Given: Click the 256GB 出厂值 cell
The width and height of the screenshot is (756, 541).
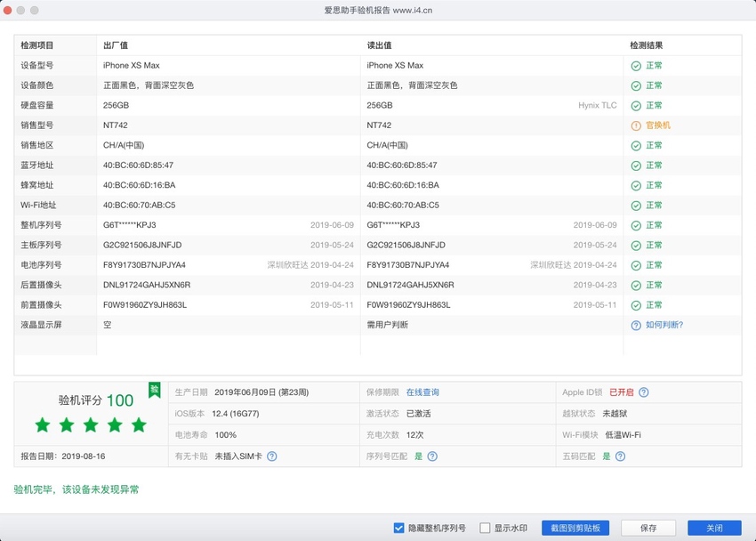Looking at the screenshot, I should click(117, 106).
